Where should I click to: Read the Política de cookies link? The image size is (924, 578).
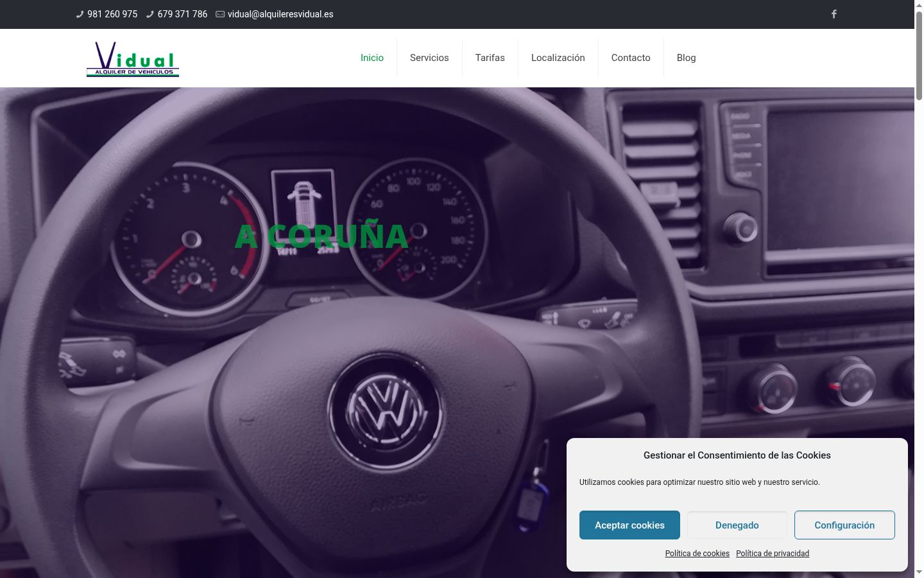[697, 554]
